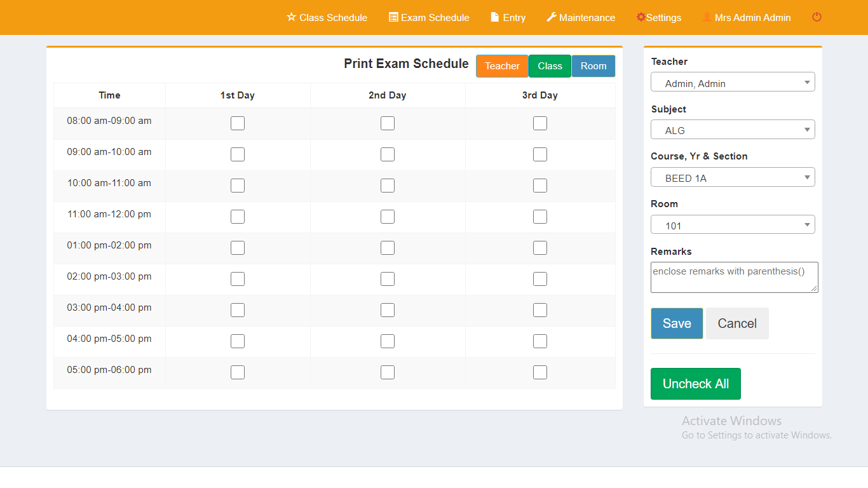Open the Maintenance menu
The width and height of the screenshot is (868, 488).
[x=581, y=18]
